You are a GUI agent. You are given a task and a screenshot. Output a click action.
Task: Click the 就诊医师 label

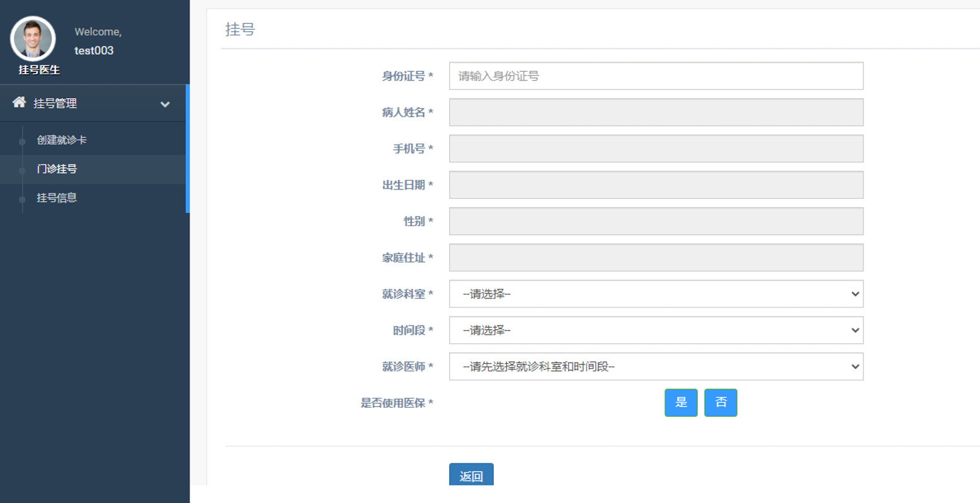[407, 366]
